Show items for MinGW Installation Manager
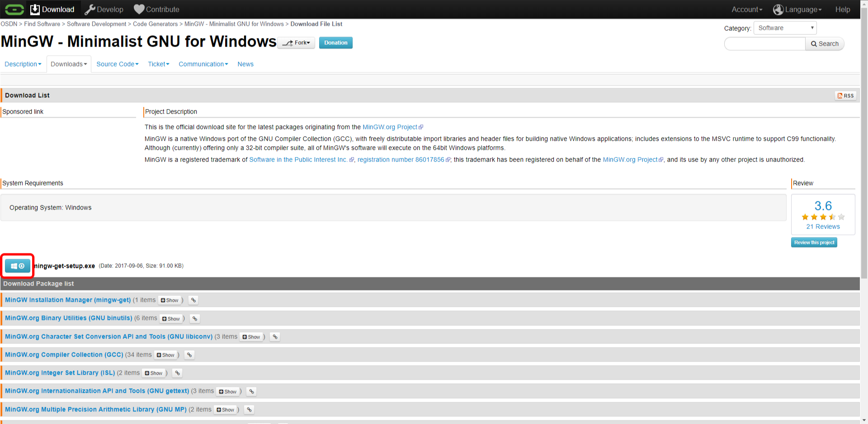 170,300
